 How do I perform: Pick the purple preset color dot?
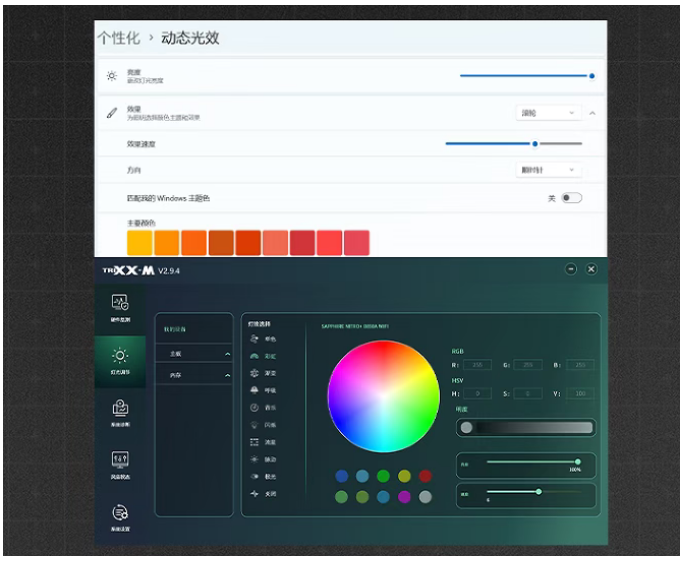[x=404, y=496]
